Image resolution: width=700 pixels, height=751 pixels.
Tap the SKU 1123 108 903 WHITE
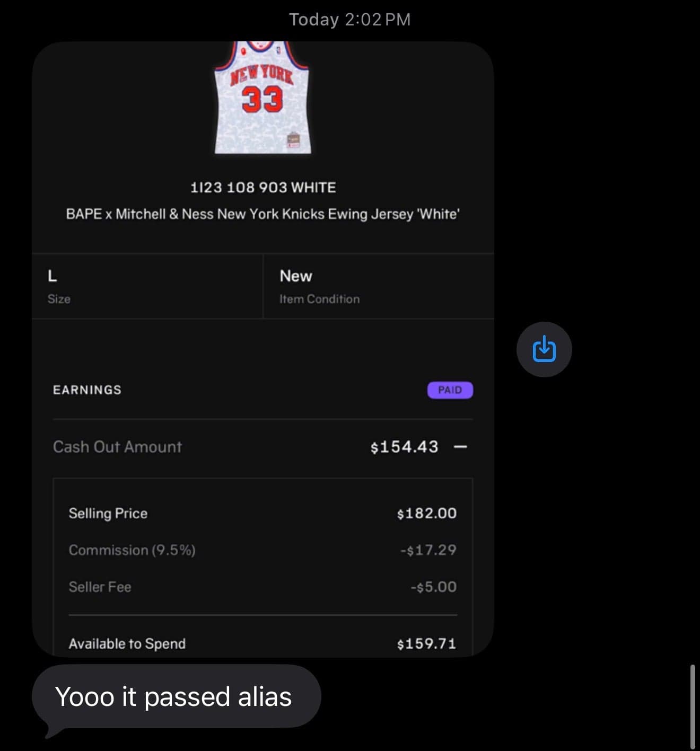click(262, 188)
